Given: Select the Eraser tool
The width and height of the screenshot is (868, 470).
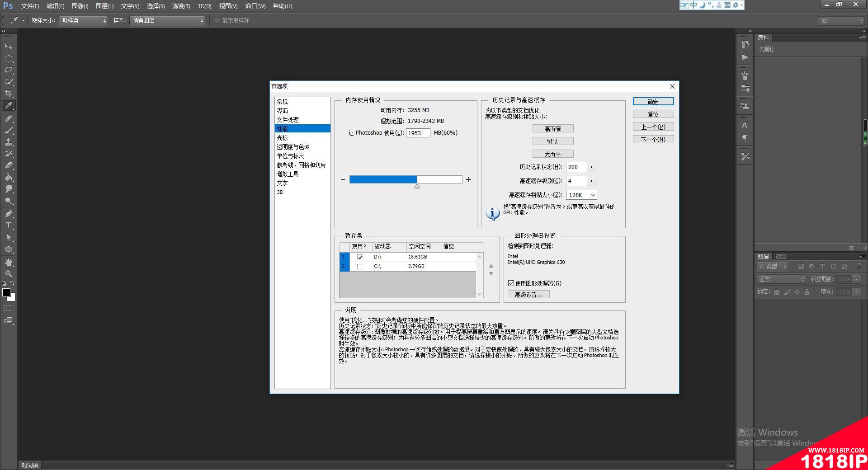Looking at the screenshot, I should click(9, 165).
